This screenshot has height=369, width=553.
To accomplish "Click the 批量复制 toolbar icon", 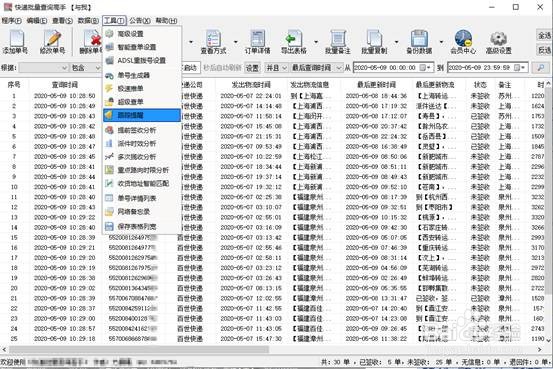I will coord(374,42).
